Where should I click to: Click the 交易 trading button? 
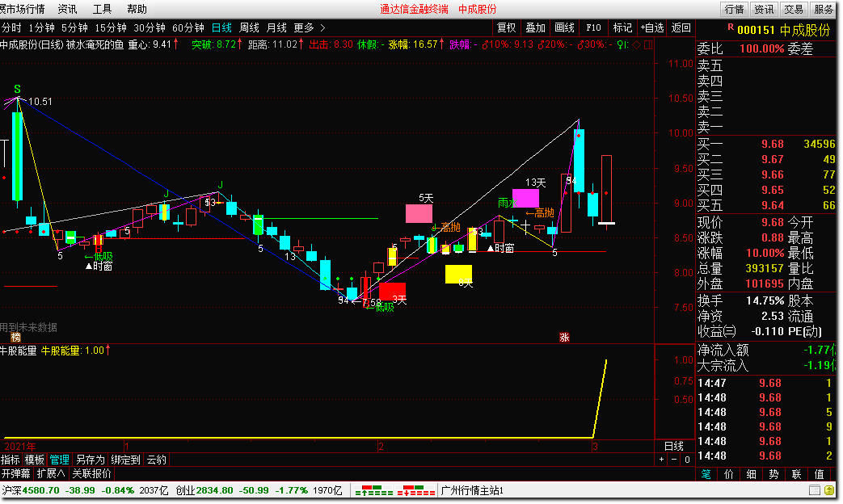pyautogui.click(x=793, y=9)
